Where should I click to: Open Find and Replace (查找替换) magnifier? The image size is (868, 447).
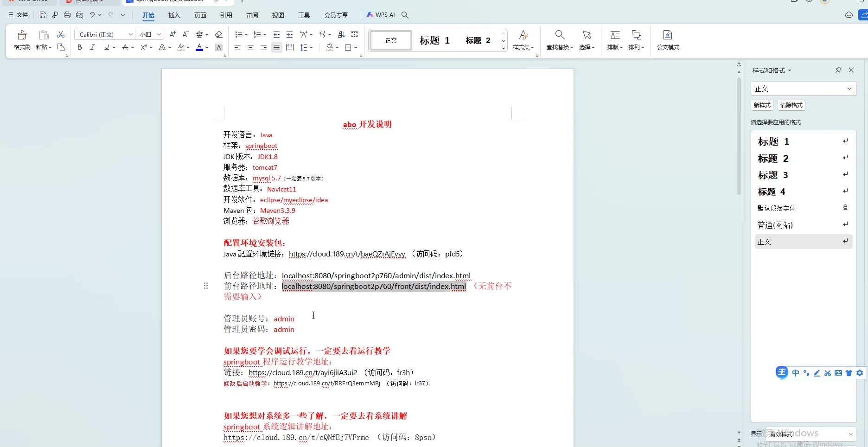click(560, 36)
